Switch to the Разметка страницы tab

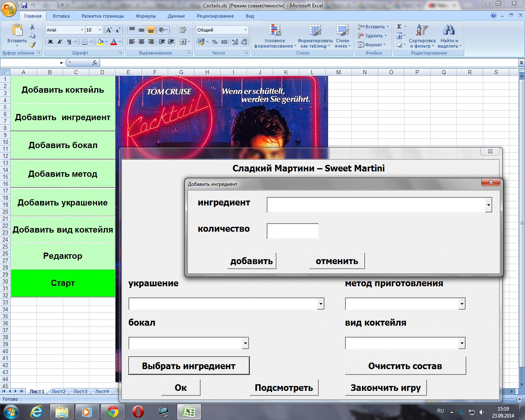(103, 16)
